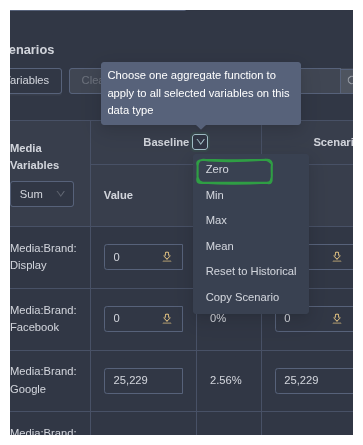This screenshot has height=445, width=363.
Task: Click Scenario column download icon in Facebook row
Action: pos(337,319)
